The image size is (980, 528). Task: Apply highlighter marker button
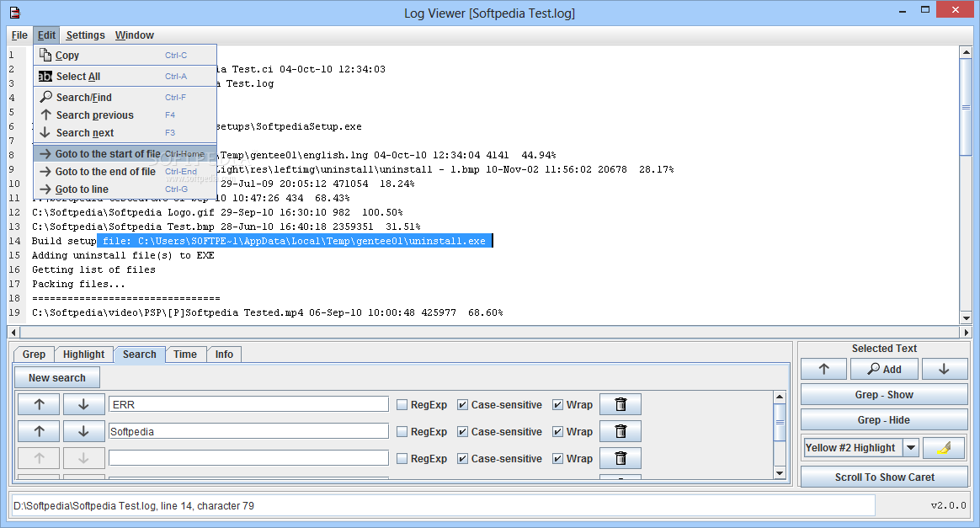pos(945,447)
